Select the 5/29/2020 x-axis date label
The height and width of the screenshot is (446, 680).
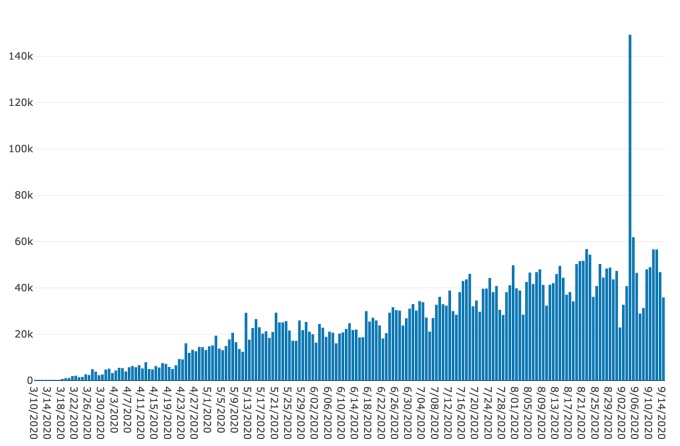point(301,413)
